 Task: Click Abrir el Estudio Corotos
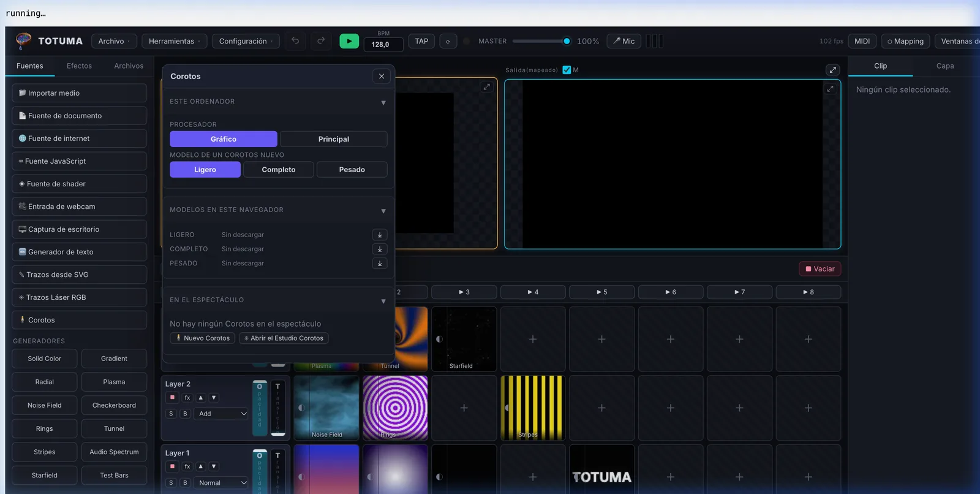tap(284, 338)
